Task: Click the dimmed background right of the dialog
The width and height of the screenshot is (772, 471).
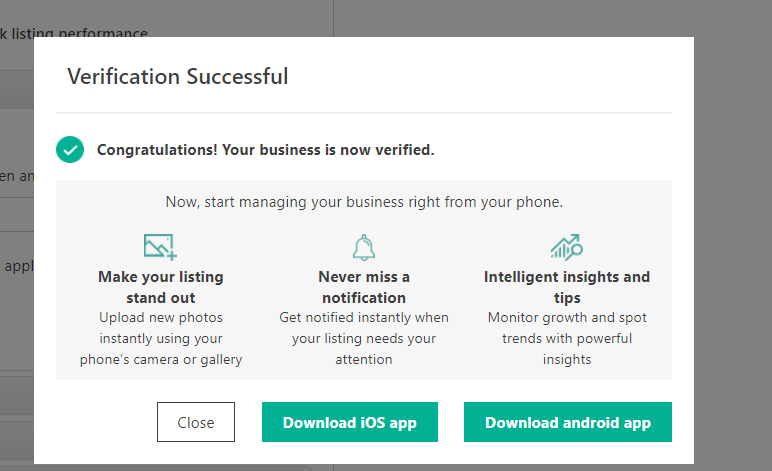Action: pos(733,236)
